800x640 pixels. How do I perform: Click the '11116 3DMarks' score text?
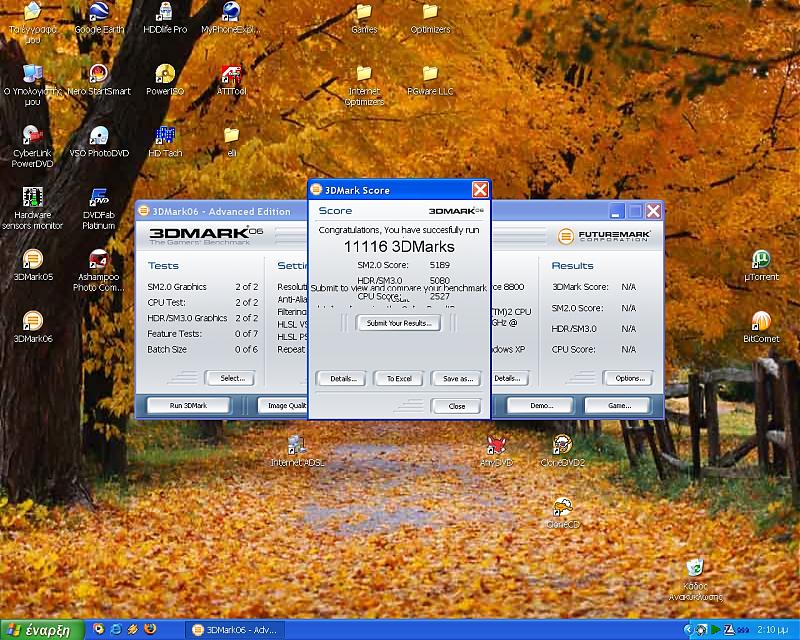pos(399,247)
